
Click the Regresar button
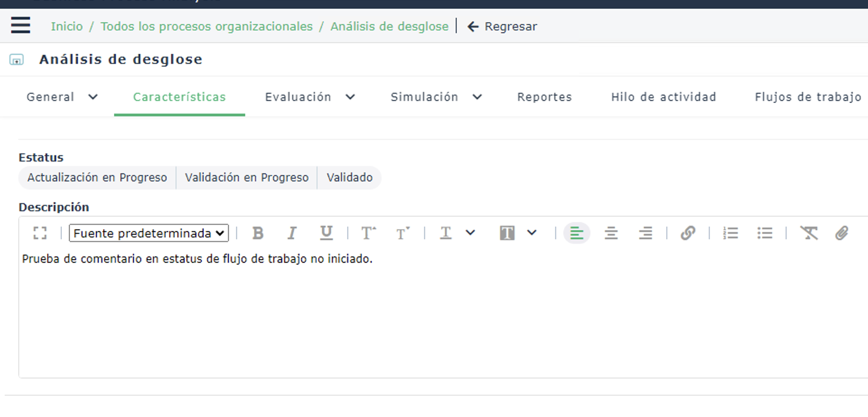[x=502, y=27]
